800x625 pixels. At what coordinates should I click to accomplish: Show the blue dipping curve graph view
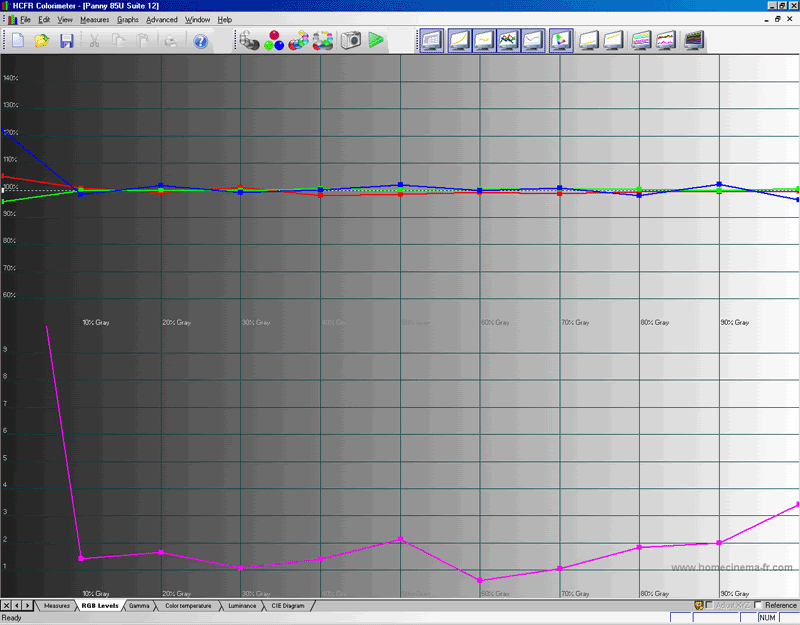coord(533,40)
